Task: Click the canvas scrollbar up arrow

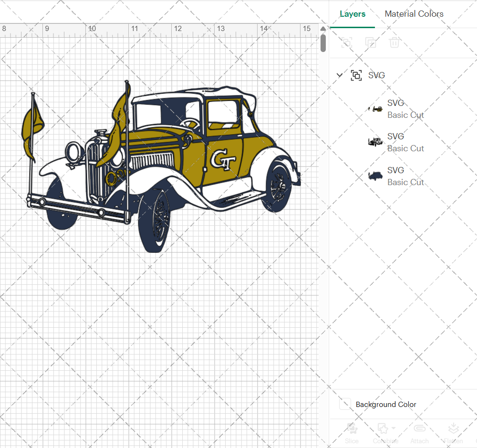Action: coord(323,28)
